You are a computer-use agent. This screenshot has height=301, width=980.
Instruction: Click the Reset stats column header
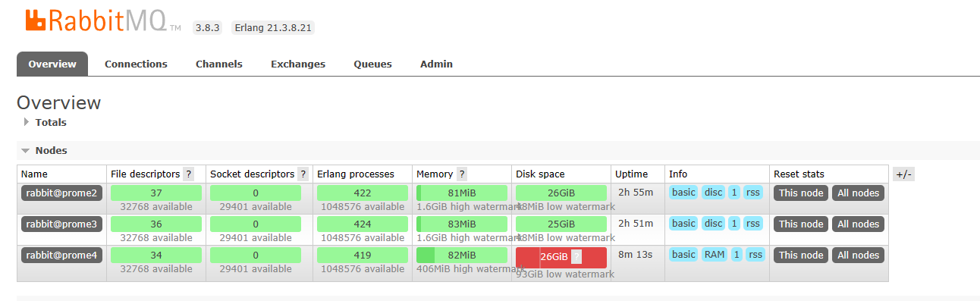click(799, 174)
